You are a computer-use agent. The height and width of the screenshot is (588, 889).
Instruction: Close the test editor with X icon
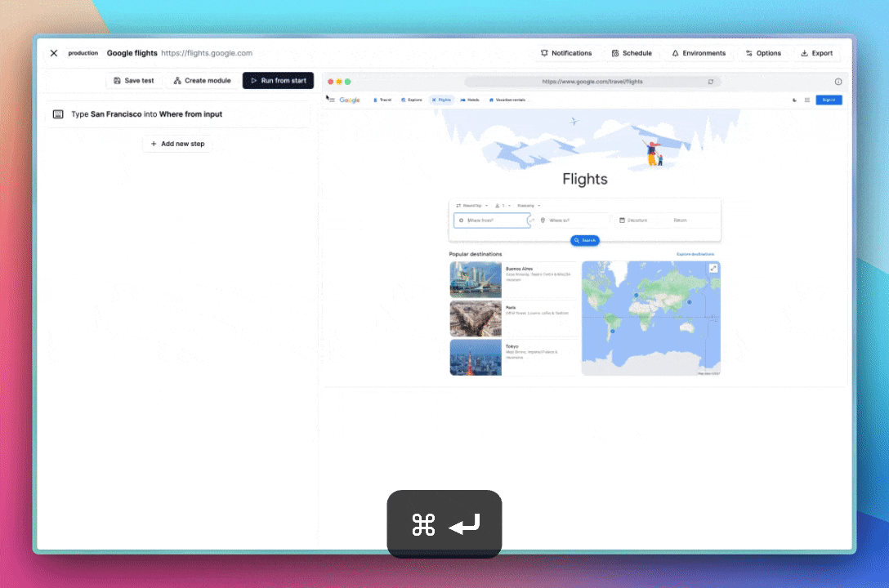pos(54,53)
